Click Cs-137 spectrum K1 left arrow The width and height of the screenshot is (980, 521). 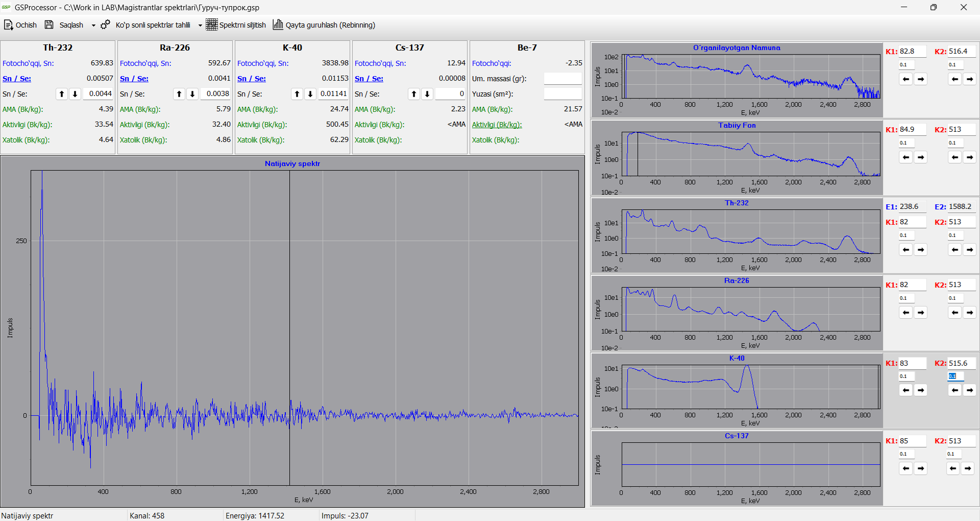pyautogui.click(x=906, y=468)
